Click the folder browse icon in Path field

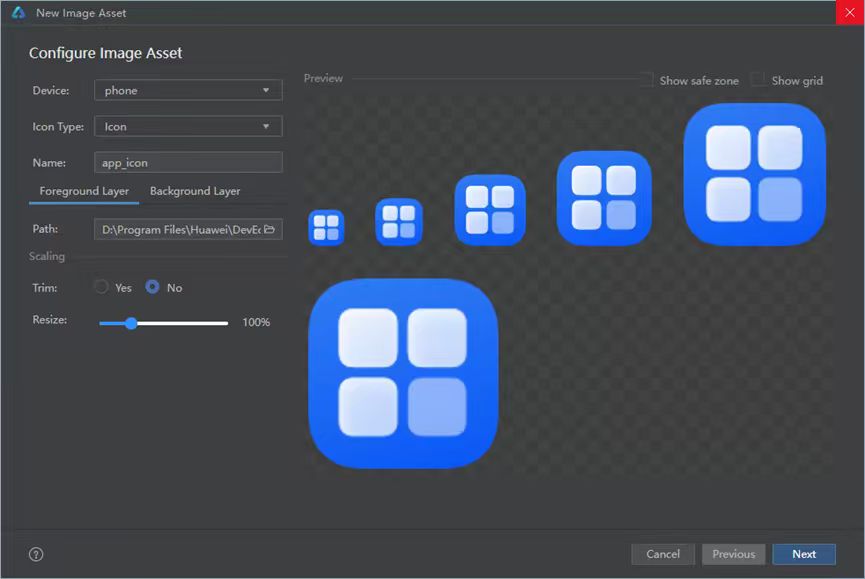[269, 229]
